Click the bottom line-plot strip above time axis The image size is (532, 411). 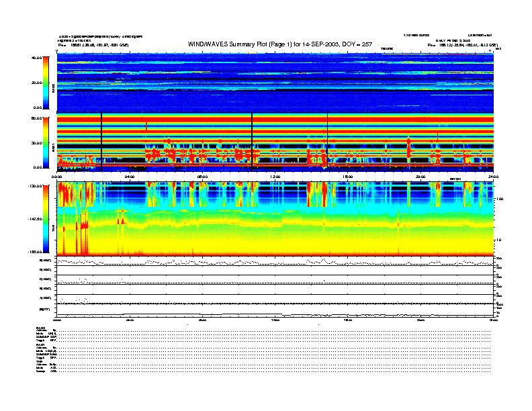point(275,310)
